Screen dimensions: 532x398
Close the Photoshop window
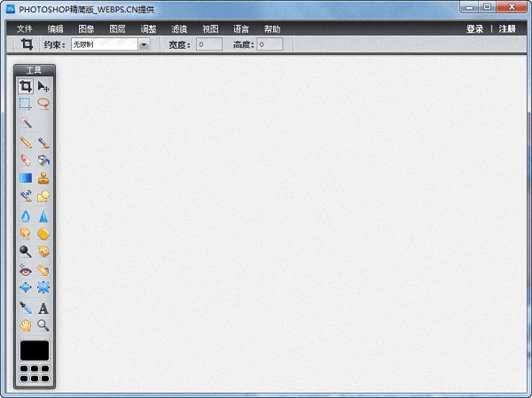point(512,7)
